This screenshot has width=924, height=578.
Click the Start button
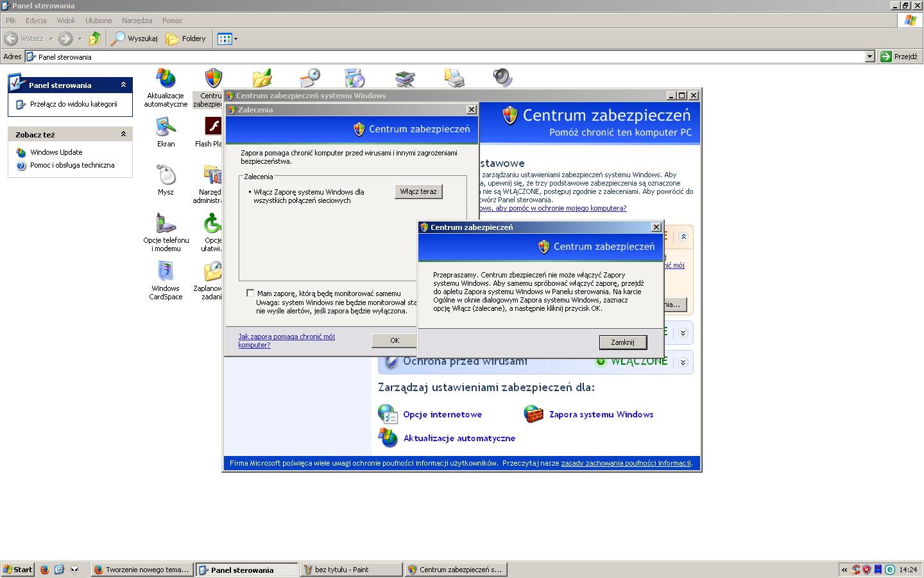[x=17, y=570]
